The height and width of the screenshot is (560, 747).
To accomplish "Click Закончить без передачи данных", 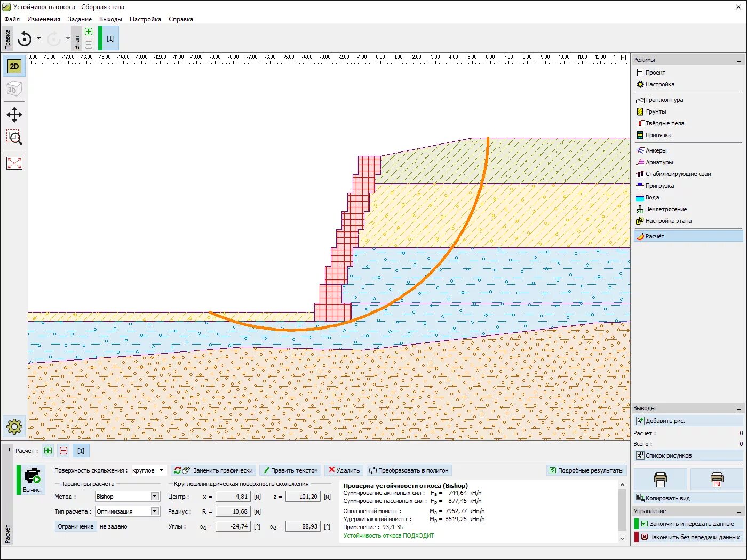I will [688, 537].
